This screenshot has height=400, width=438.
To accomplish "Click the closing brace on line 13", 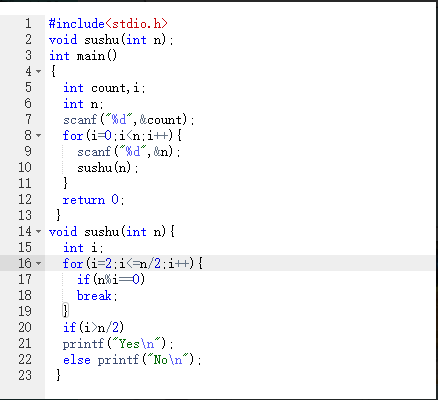I will (58, 215).
